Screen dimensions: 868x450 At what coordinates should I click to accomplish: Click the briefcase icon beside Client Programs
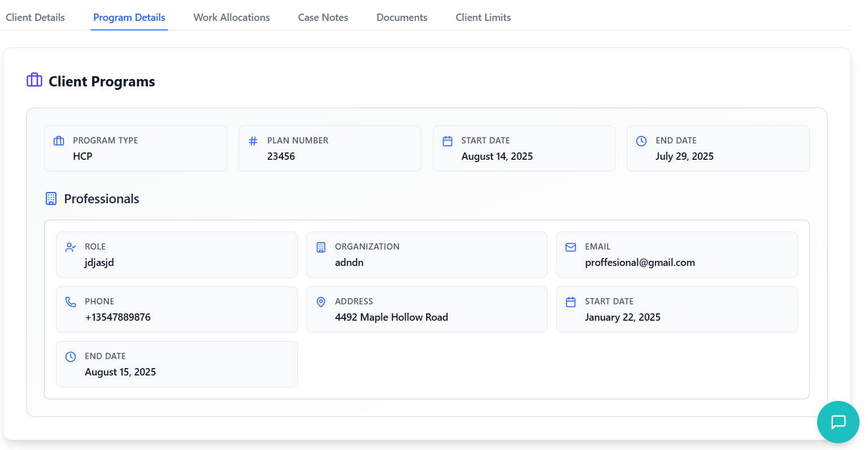tap(34, 80)
